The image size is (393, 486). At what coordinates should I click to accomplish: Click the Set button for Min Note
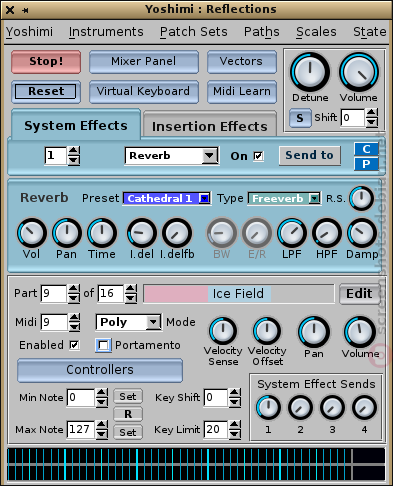(128, 396)
